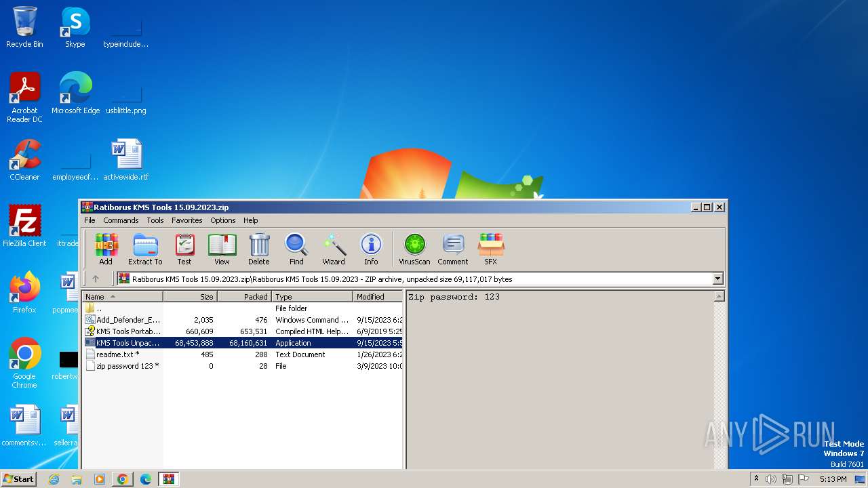The height and width of the screenshot is (488, 868).
Task: Open the Comment tool
Action: (x=452, y=249)
